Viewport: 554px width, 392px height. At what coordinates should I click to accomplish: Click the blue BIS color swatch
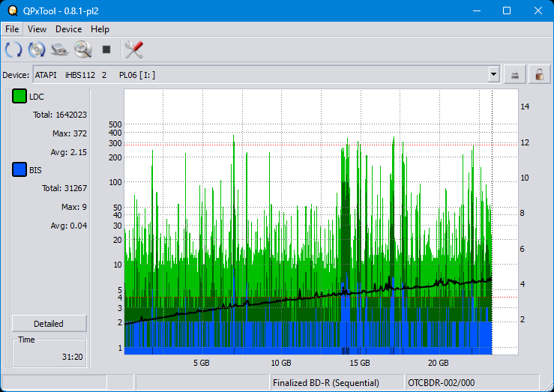pos(19,169)
